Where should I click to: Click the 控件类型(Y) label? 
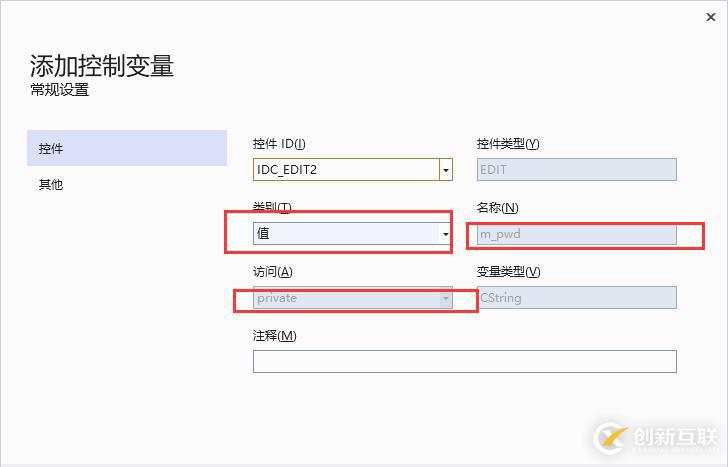click(508, 144)
